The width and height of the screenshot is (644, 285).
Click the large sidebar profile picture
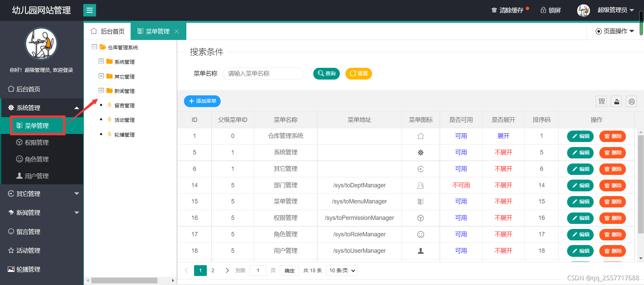click(x=42, y=44)
